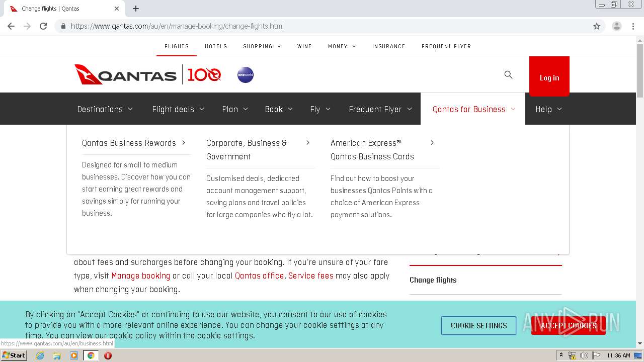Image resolution: width=644 pixels, height=362 pixels.
Task: Expand the Frequent Flyer main menu
Action: tap(380, 109)
